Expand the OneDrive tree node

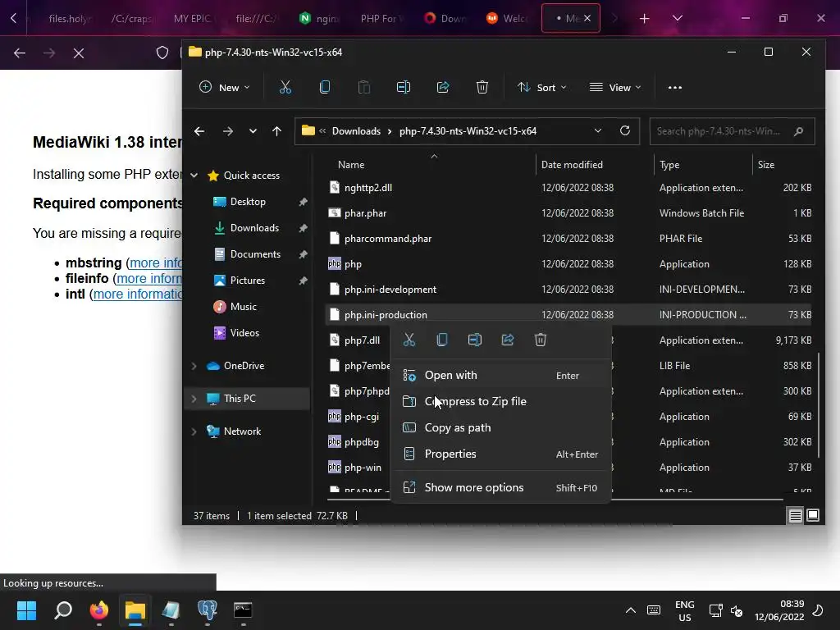[194, 366]
